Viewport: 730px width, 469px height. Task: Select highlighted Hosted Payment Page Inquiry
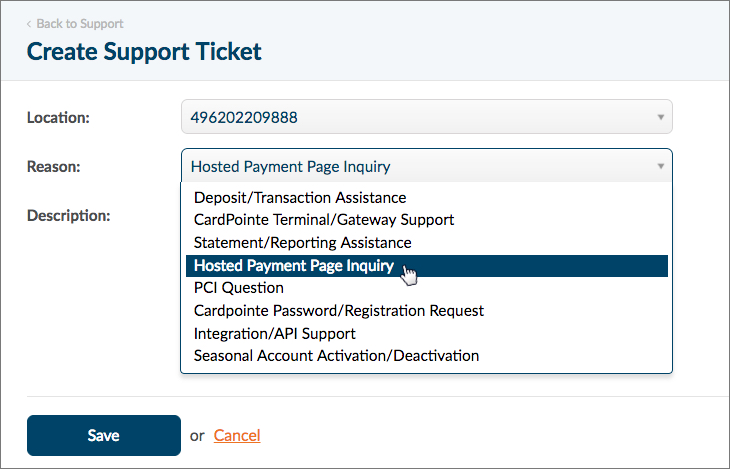(x=294, y=266)
